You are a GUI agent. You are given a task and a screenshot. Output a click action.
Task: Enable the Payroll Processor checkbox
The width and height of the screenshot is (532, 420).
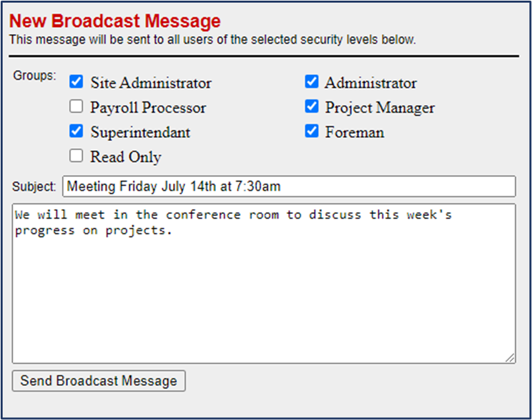tap(76, 106)
